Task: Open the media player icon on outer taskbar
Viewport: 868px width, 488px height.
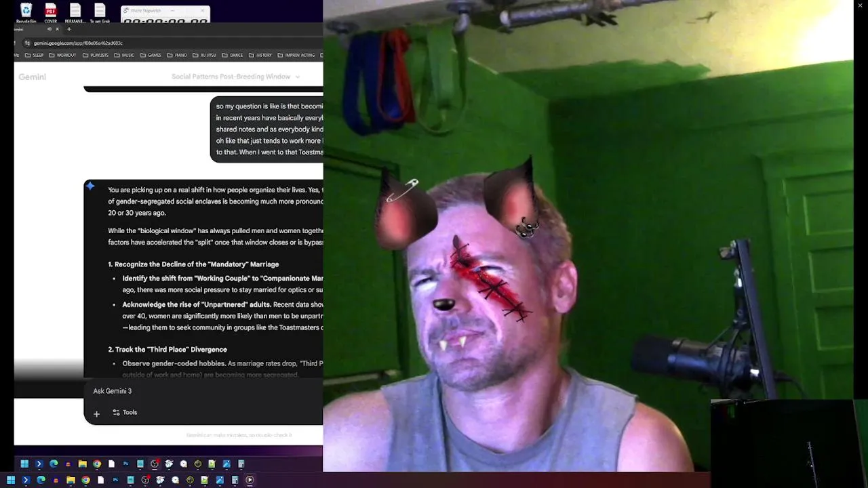Action: (250, 480)
